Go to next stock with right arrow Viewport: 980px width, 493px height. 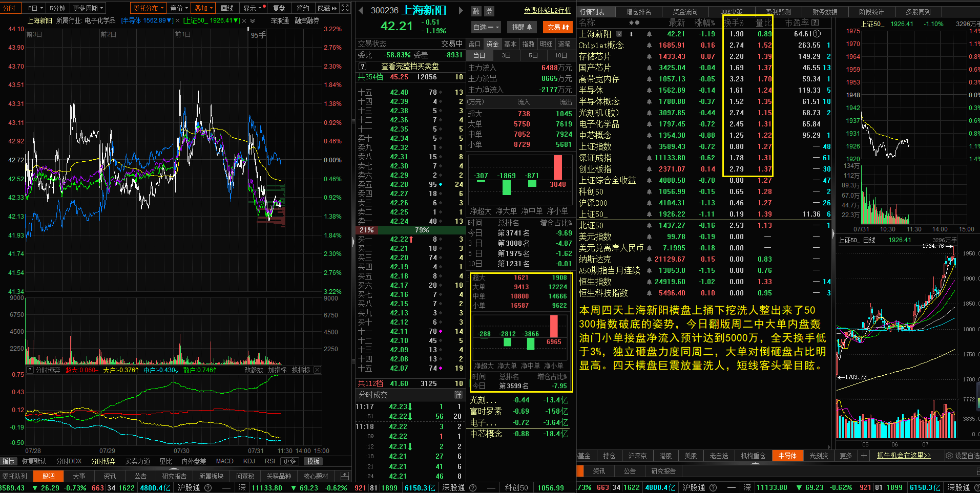(461, 10)
